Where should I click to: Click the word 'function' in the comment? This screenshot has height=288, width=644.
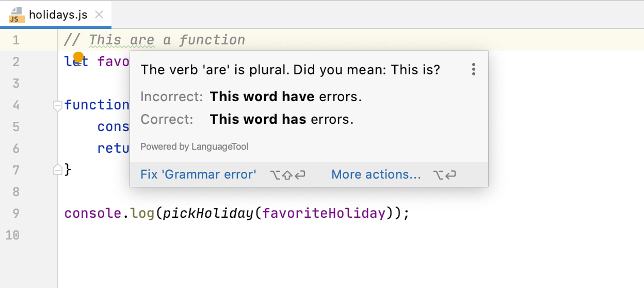point(212,40)
